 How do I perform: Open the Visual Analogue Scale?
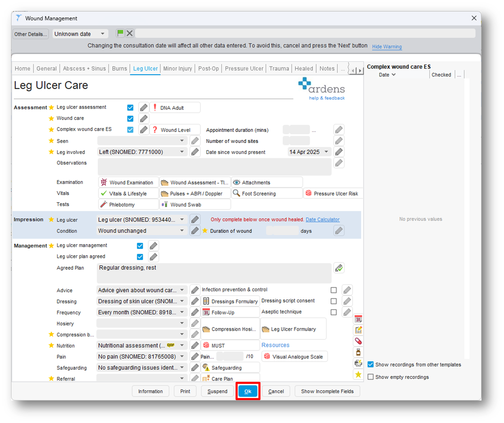[294, 357]
